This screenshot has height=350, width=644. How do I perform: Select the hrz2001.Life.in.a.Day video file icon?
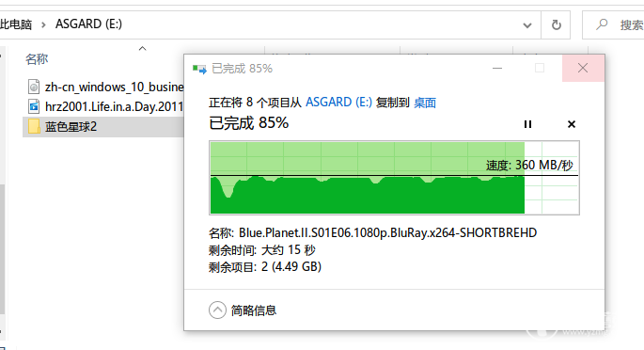(x=34, y=107)
